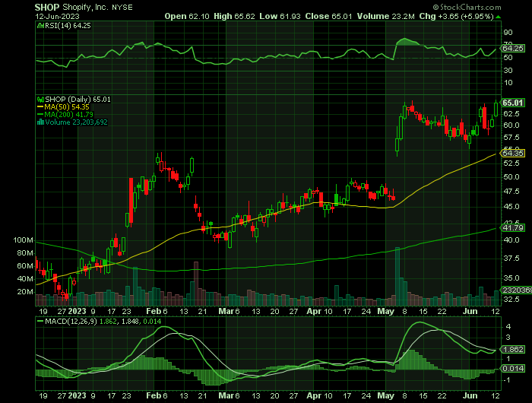Click the Apr label under the price chart
532x403 pixels.
point(314,311)
